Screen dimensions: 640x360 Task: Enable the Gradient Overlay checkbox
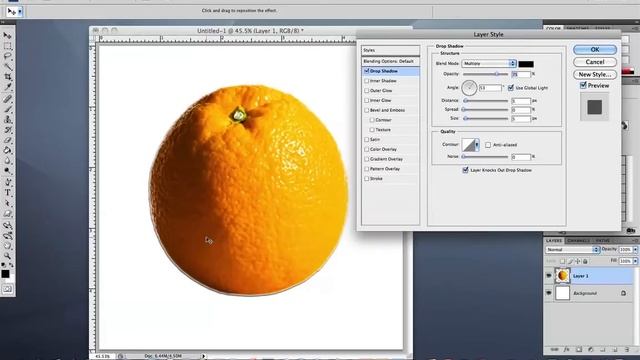pyautogui.click(x=367, y=159)
